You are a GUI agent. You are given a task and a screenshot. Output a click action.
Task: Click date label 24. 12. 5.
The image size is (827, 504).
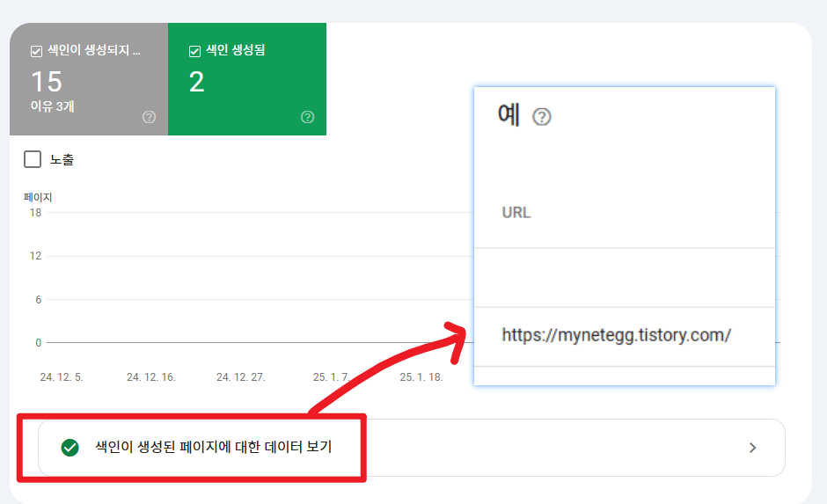(x=62, y=377)
